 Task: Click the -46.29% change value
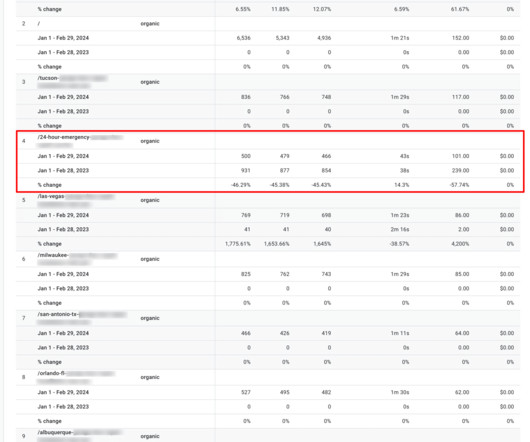[x=241, y=185]
